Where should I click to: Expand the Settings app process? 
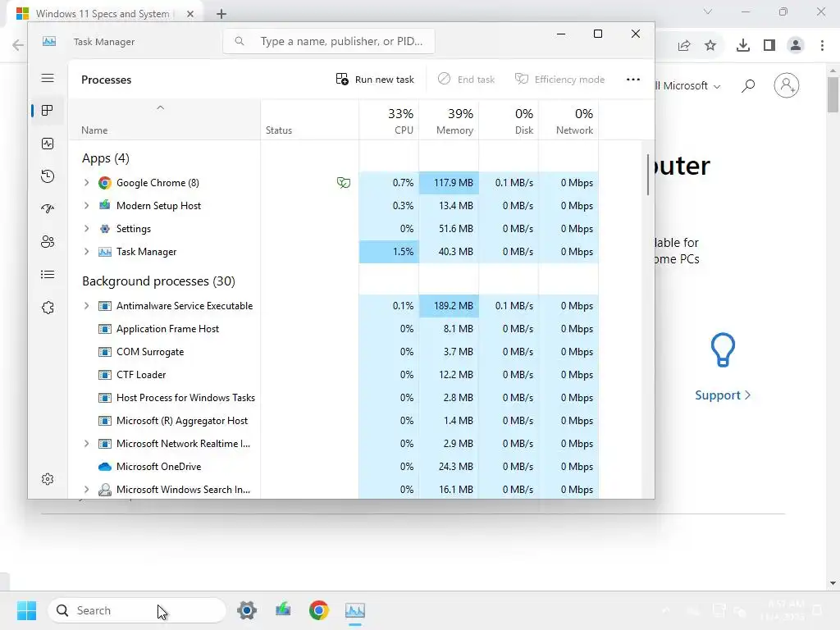coord(86,229)
